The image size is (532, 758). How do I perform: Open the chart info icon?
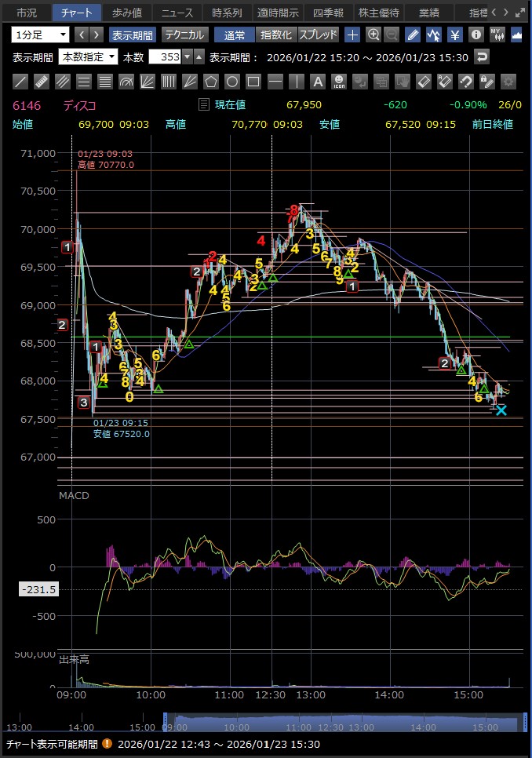476,35
